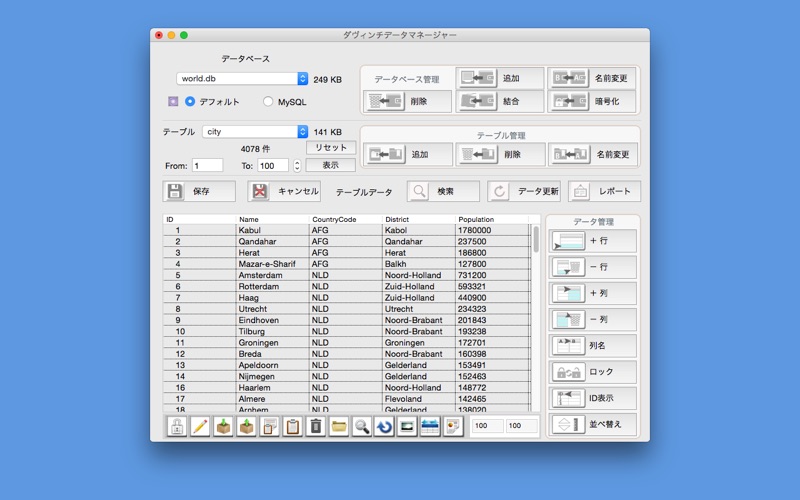The width and height of the screenshot is (800, 500).
Task: Open the city table dropdown
Action: pos(255,132)
